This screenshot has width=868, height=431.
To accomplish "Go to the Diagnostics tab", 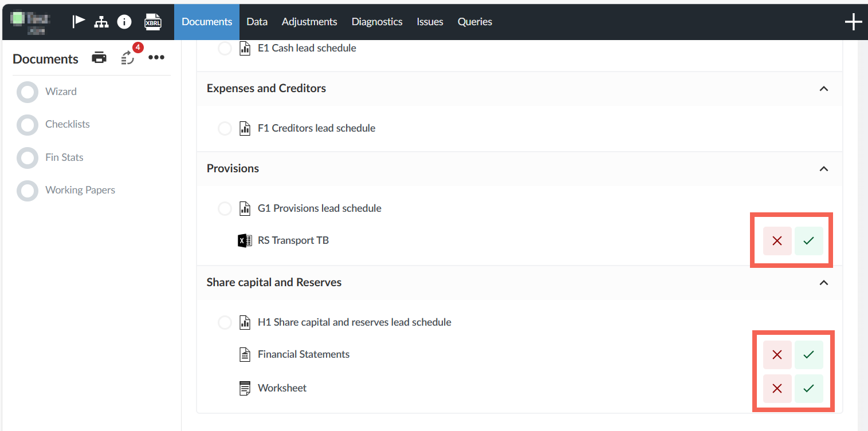I will pos(377,22).
